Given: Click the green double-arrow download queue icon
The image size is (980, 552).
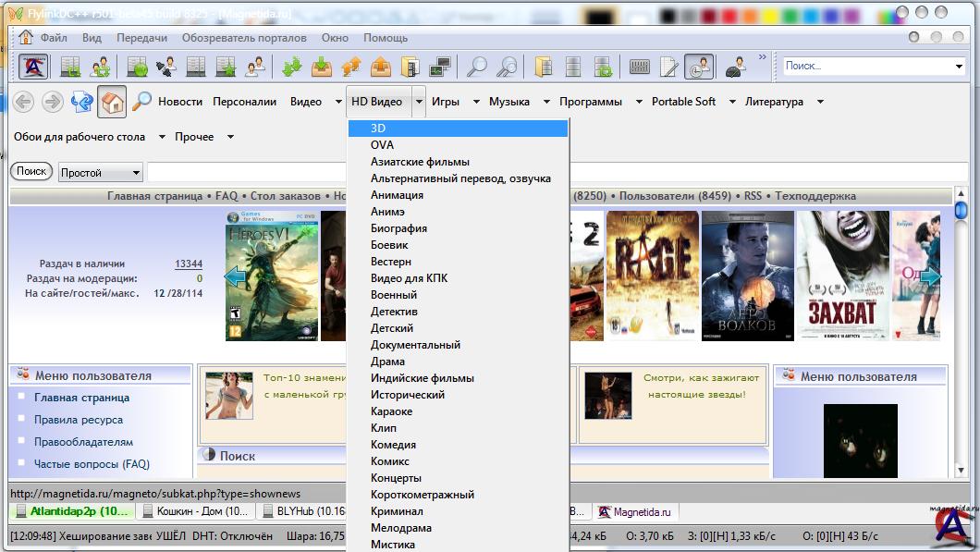Looking at the screenshot, I should pos(292,67).
